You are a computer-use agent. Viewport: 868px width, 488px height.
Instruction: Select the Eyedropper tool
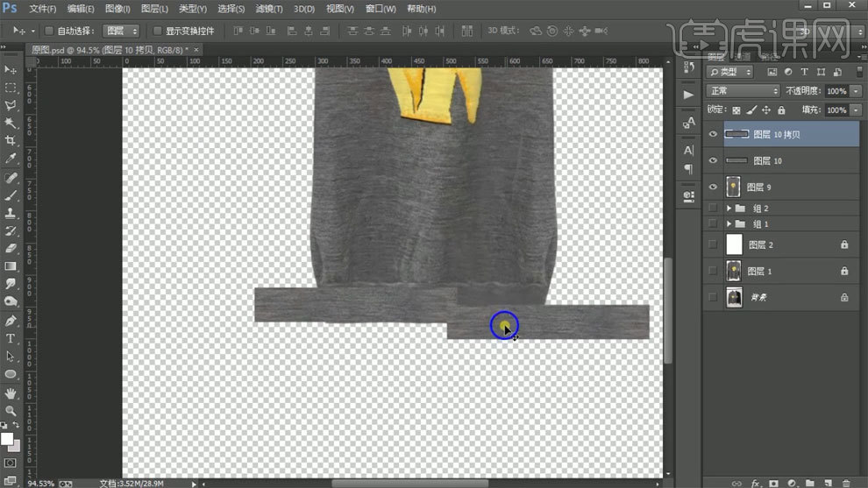point(10,159)
